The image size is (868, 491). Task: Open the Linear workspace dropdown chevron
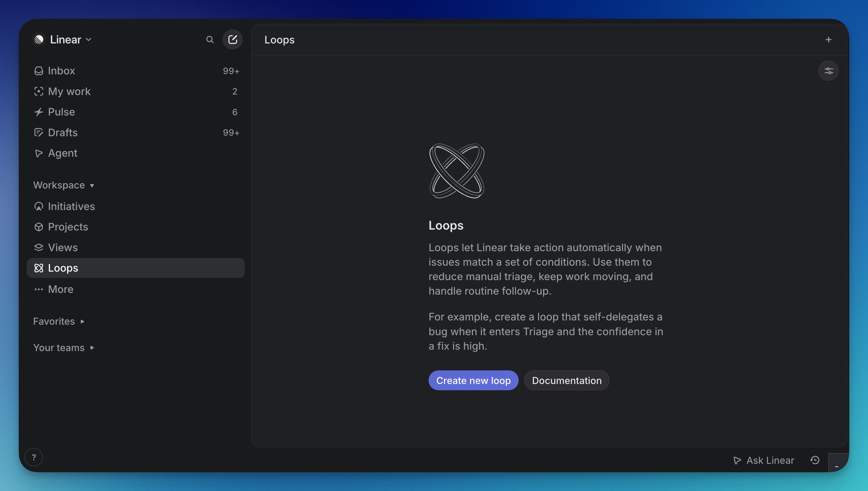pyautogui.click(x=88, y=40)
